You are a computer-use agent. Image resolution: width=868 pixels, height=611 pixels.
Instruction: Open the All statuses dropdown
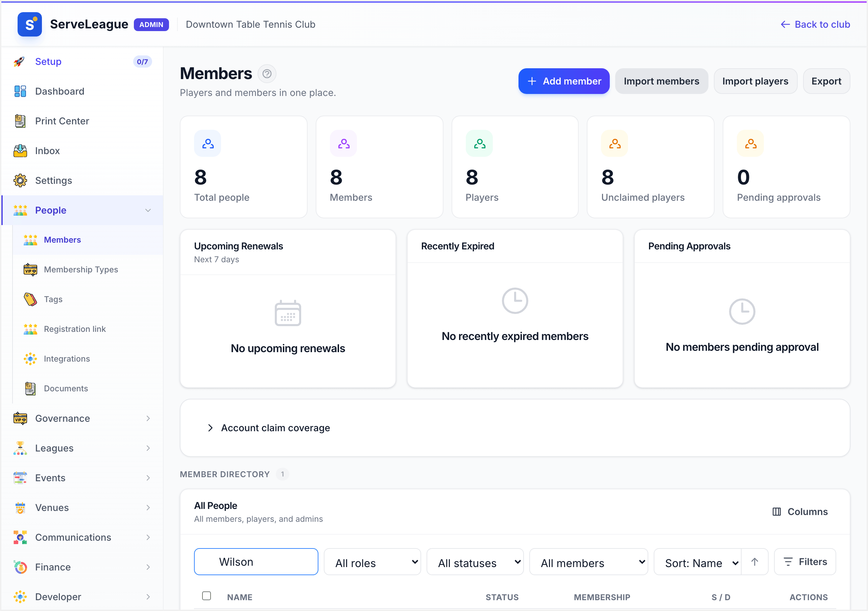[475, 562]
